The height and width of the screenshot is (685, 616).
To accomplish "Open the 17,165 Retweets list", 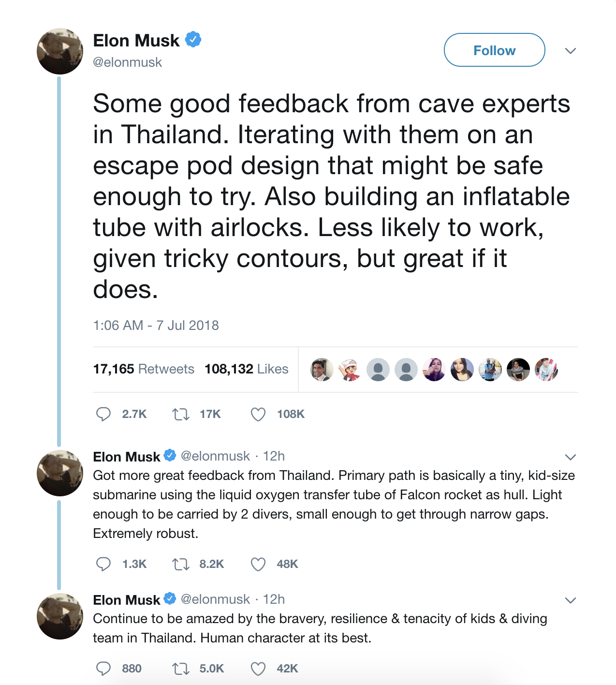I will [144, 369].
